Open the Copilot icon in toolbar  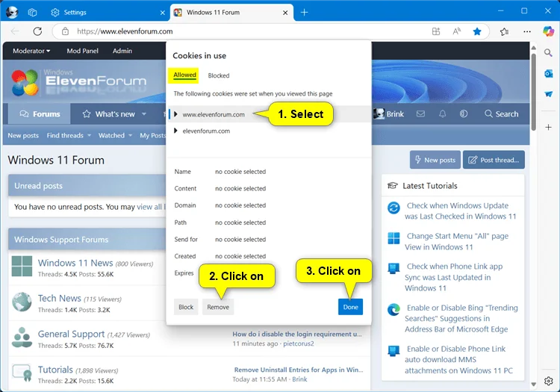pyautogui.click(x=548, y=31)
